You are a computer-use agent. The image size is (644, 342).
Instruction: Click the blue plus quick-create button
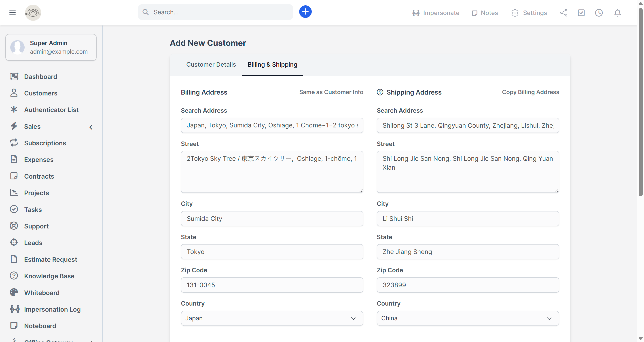pyautogui.click(x=305, y=12)
